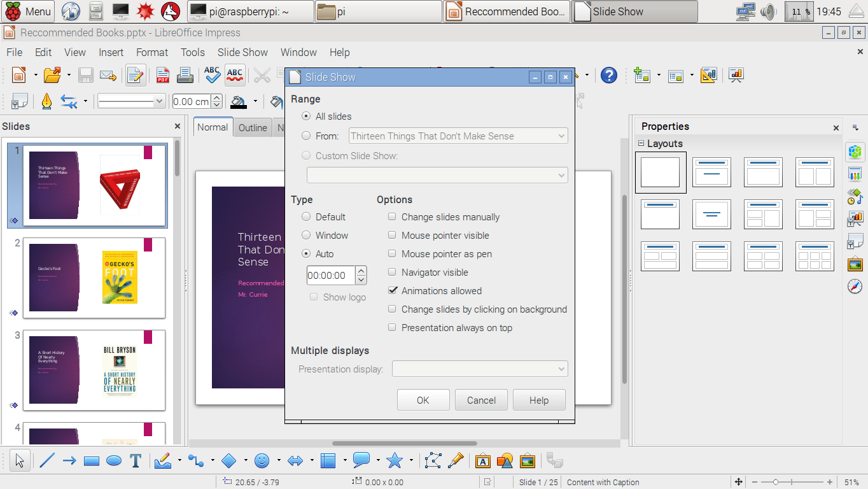Click the LibreOffice Help icon

pos(608,75)
